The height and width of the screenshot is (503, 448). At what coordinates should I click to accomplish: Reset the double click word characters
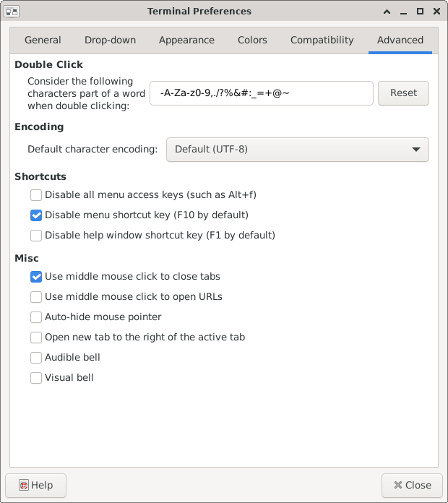point(403,93)
